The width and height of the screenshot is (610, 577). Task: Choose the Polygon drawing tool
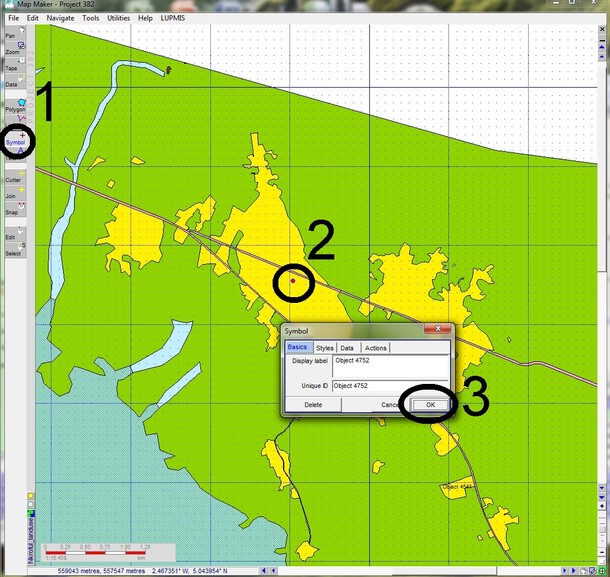coord(15,108)
